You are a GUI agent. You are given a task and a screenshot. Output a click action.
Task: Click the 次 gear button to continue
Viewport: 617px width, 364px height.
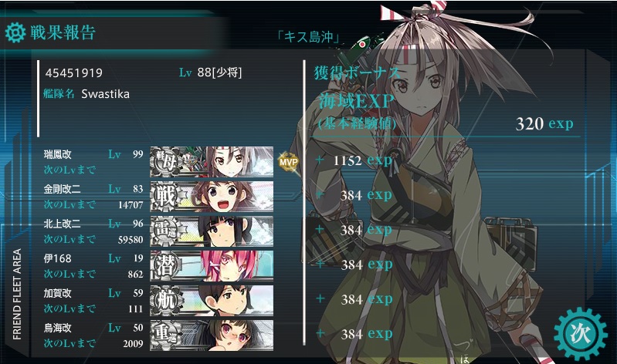pos(580,334)
